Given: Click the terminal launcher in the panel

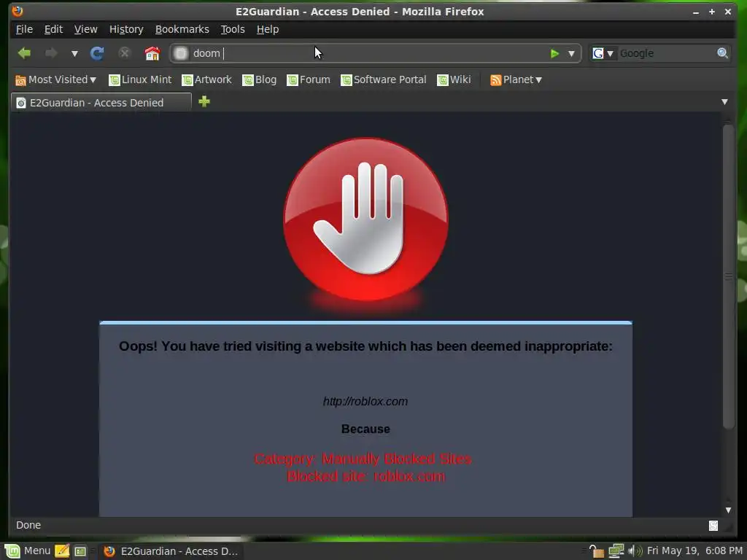Looking at the screenshot, I should [x=80, y=551].
